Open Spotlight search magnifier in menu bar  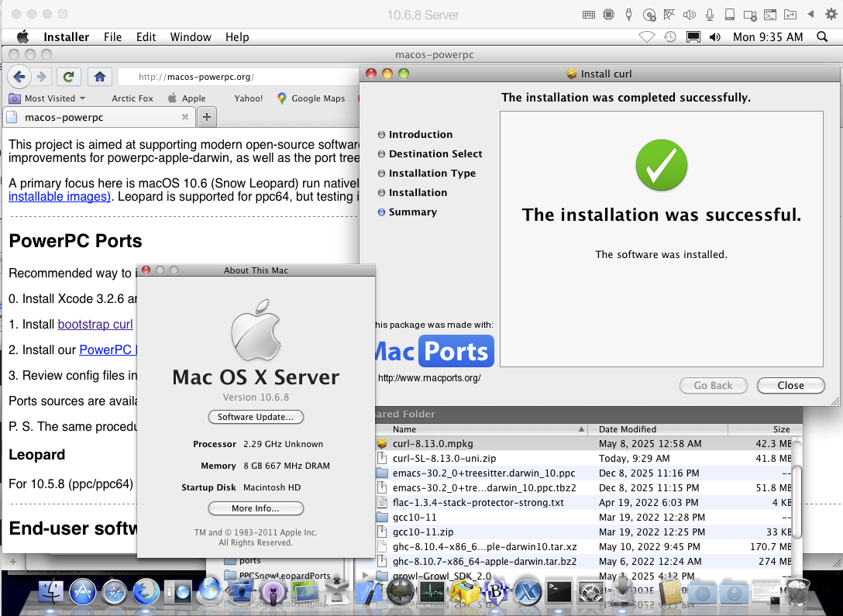click(822, 36)
